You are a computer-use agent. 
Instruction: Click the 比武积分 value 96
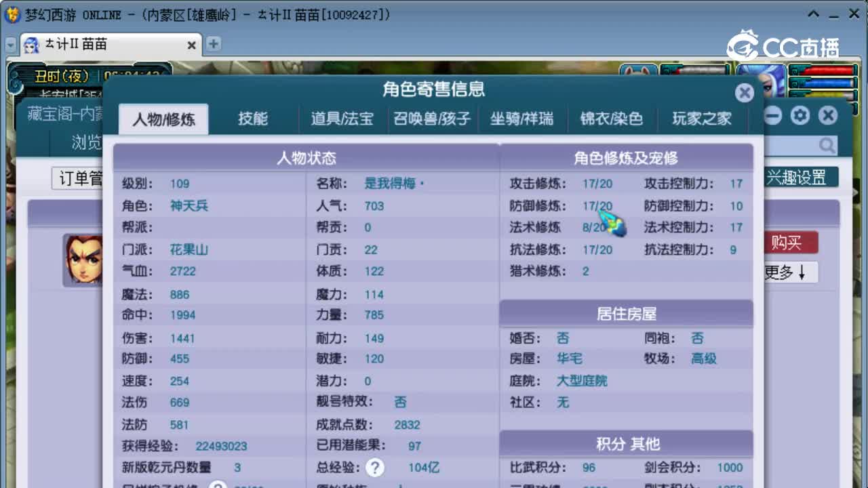[x=589, y=468]
